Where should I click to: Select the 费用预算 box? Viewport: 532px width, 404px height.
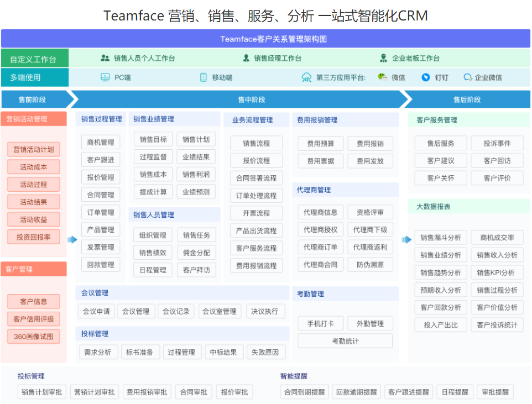click(x=321, y=144)
